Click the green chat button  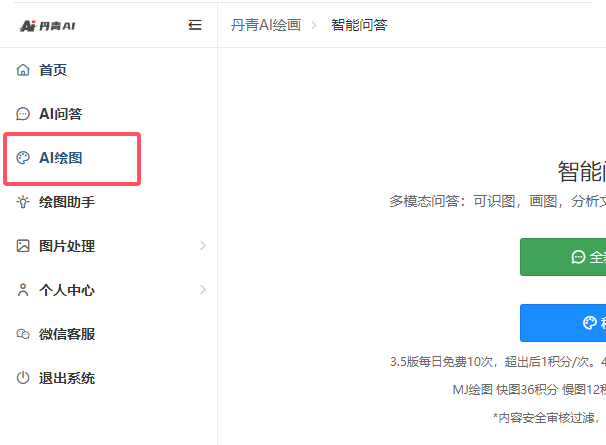[563, 257]
